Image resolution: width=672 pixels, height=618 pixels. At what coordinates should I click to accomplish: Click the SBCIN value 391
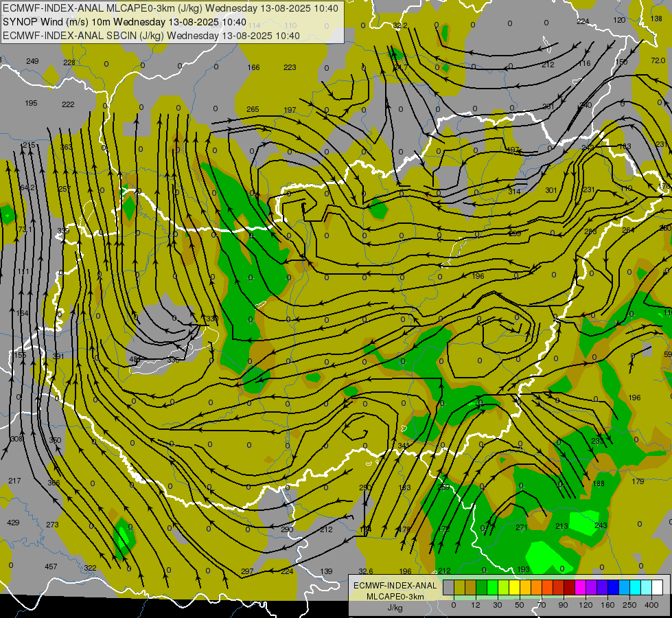(58, 356)
